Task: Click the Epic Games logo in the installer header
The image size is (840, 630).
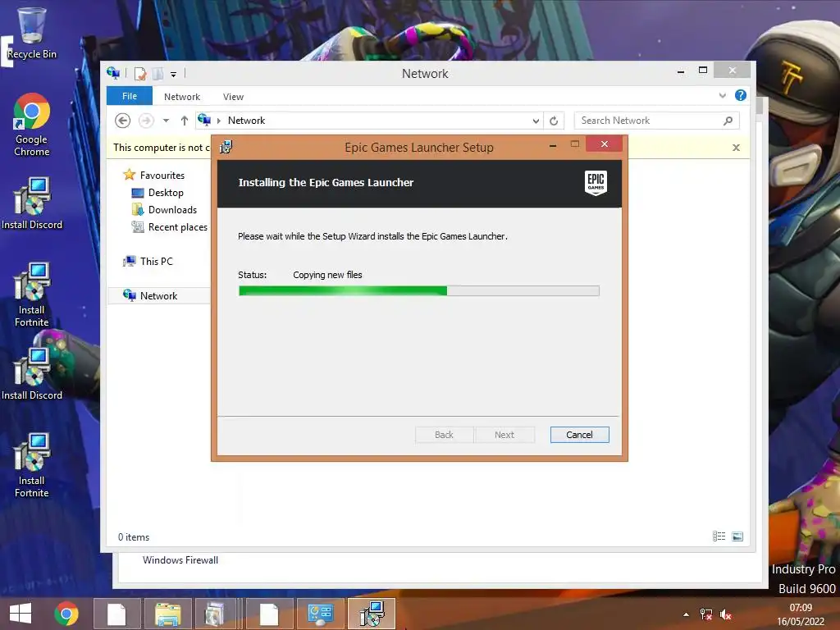Action: 596,183
